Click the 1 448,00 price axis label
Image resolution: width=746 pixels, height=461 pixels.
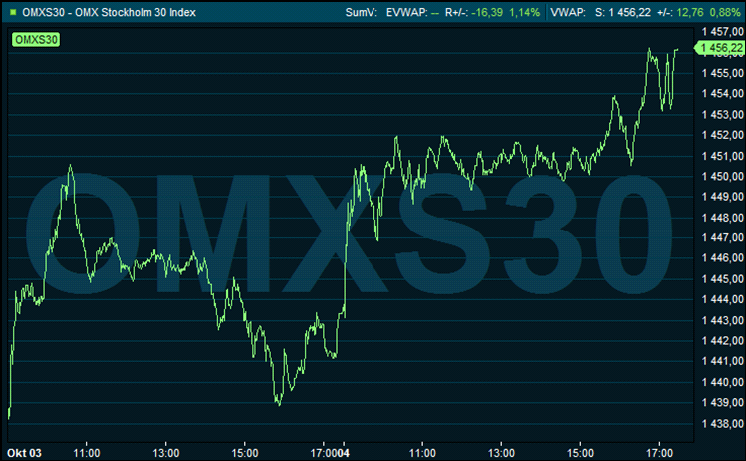click(723, 218)
